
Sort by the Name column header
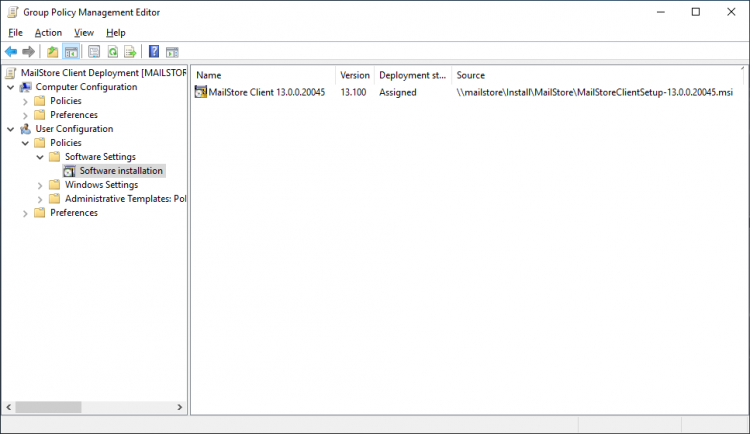click(x=264, y=75)
